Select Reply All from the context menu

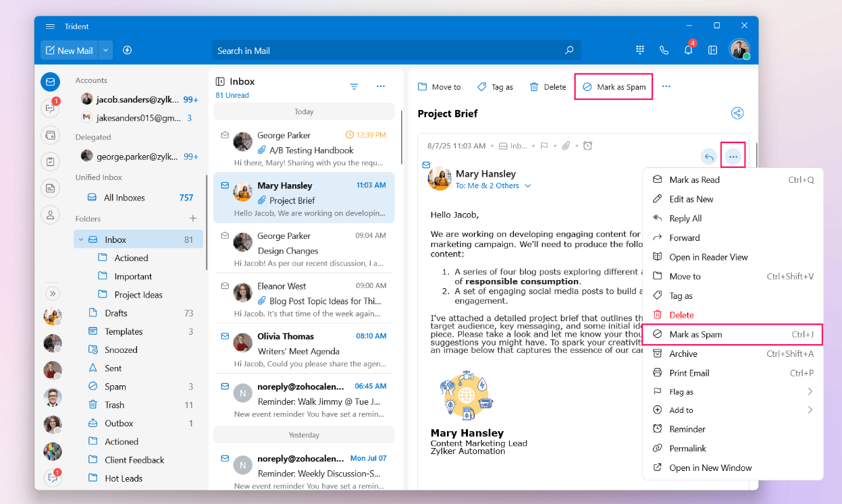point(733,219)
